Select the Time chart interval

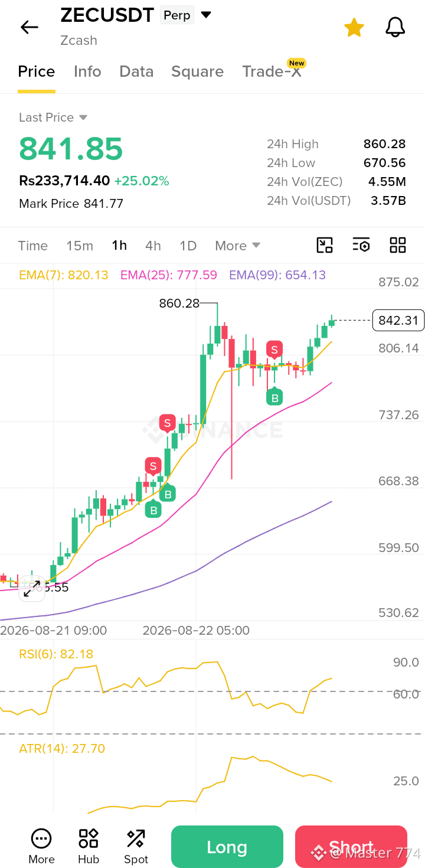(33, 246)
